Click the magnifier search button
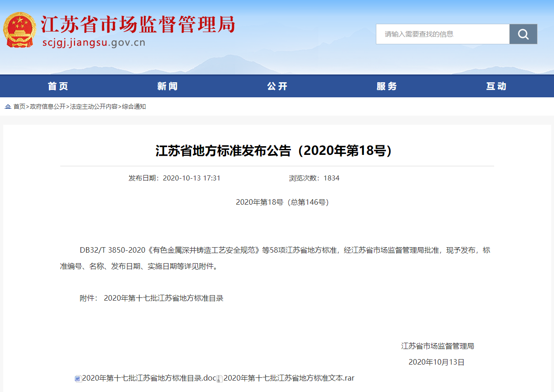The height and width of the screenshot is (392, 554). [523, 34]
